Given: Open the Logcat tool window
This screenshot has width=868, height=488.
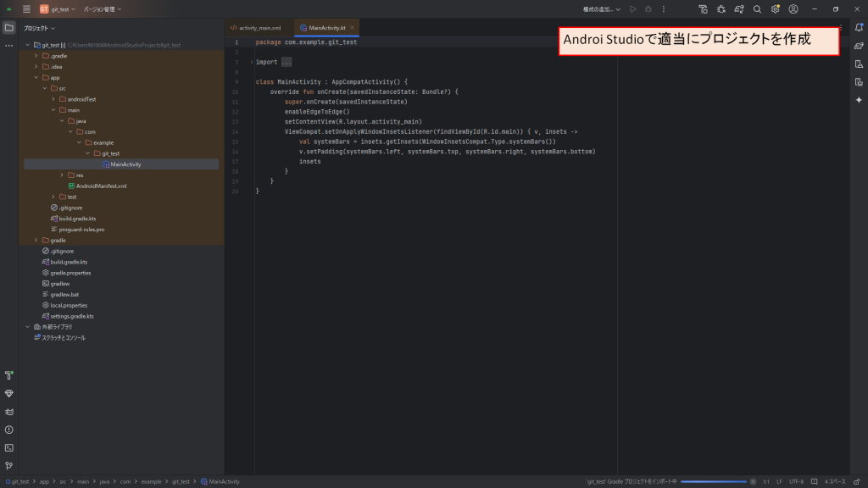Looking at the screenshot, I should coord(8,411).
